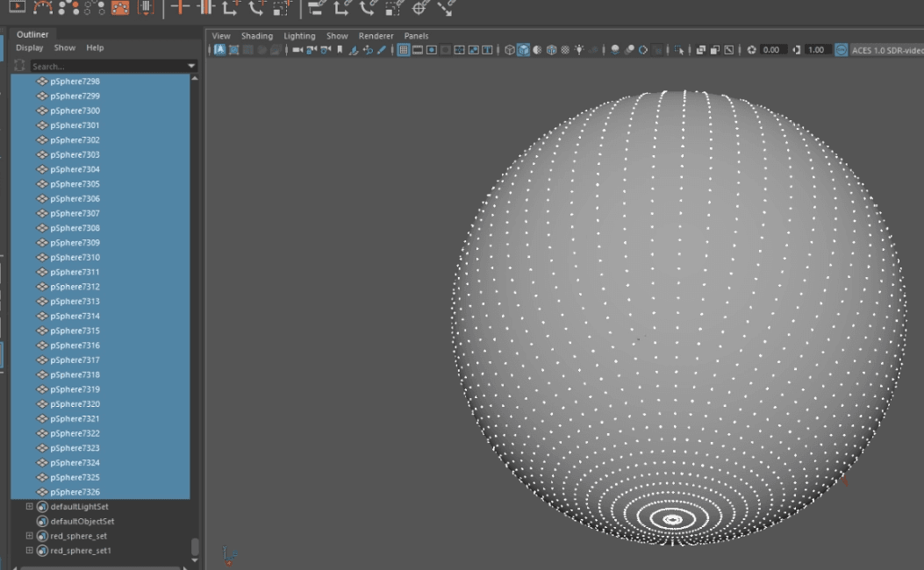
Task: Toggle smooth shade all cube icon
Action: [523, 50]
